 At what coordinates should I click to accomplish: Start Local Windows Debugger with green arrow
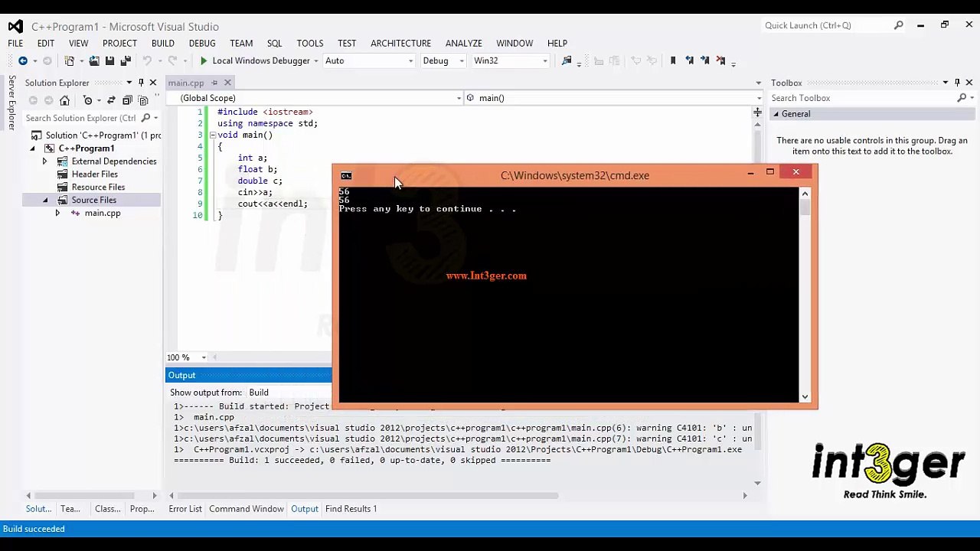coord(204,61)
